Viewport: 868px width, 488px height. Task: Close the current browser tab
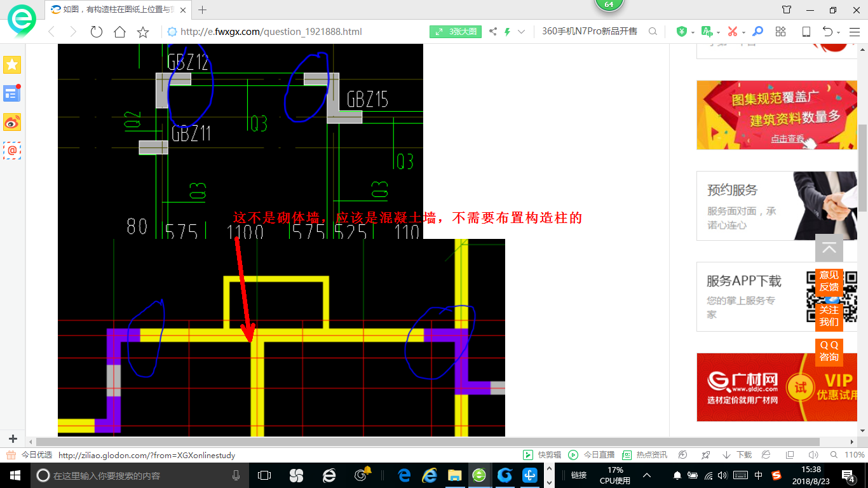(184, 10)
